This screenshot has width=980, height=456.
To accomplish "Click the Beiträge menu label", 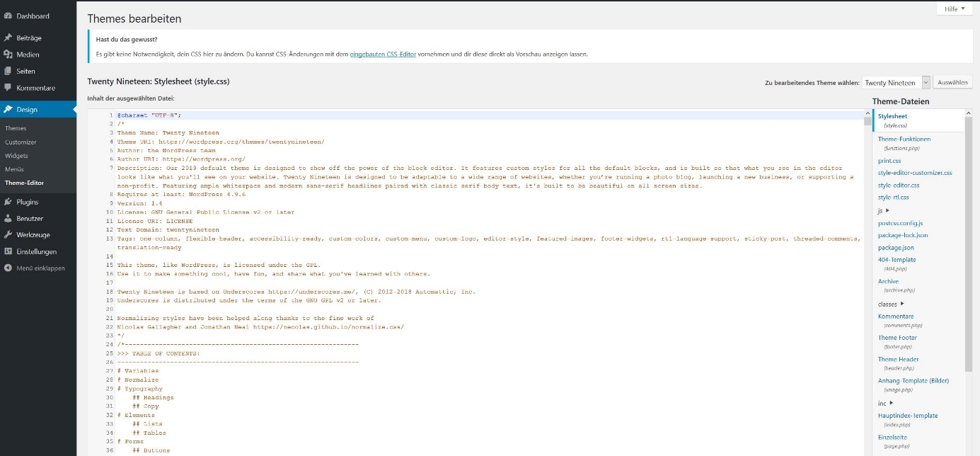I will [x=29, y=38].
